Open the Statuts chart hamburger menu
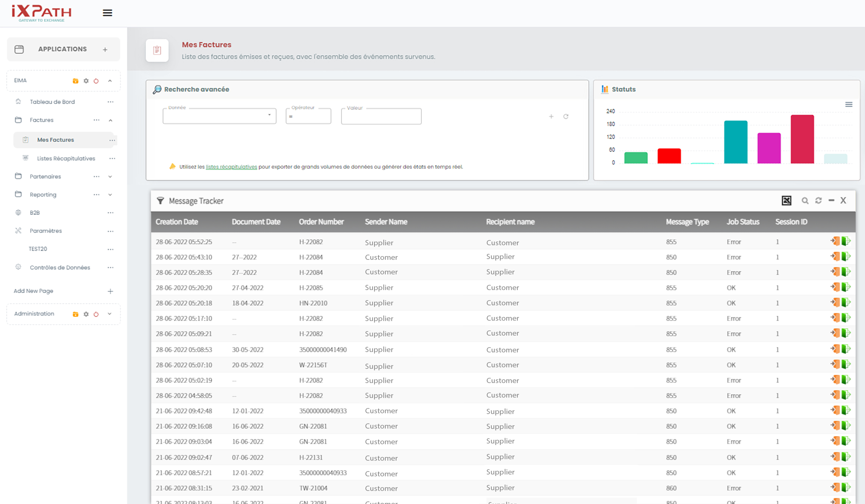Screen dimensions: 865x504 click(x=849, y=105)
